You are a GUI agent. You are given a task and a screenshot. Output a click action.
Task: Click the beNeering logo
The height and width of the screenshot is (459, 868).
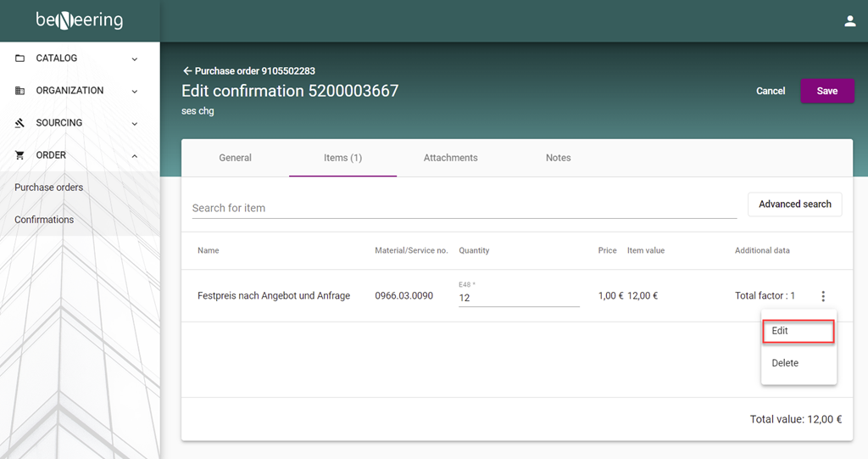point(79,20)
